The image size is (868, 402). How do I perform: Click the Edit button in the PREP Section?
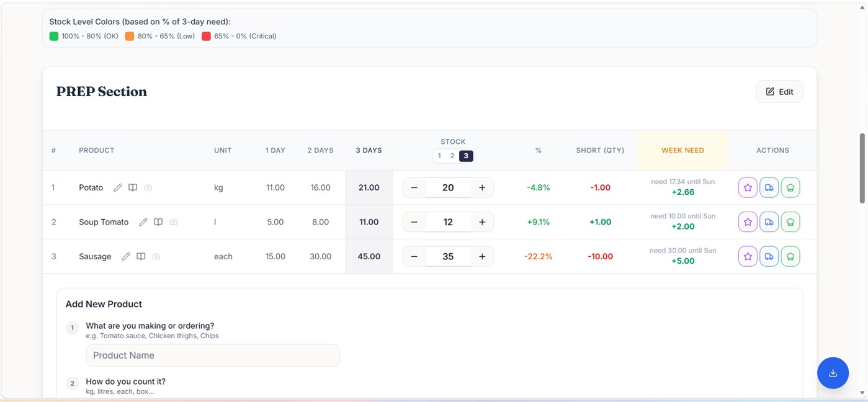pos(779,92)
